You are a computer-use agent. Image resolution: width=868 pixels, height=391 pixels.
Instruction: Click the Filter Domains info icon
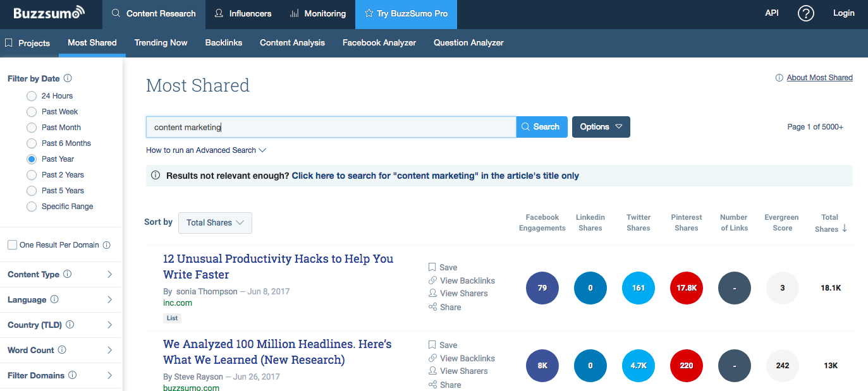pyautogui.click(x=73, y=375)
